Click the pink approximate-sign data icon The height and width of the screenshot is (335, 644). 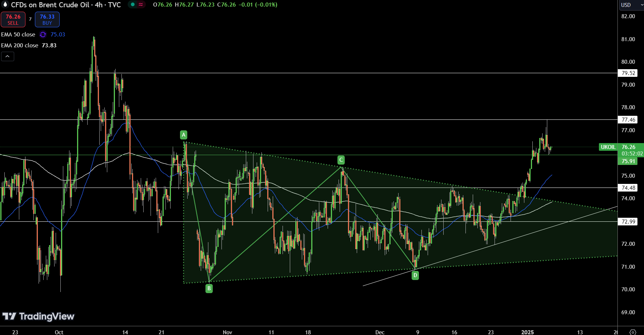pyautogui.click(x=141, y=5)
